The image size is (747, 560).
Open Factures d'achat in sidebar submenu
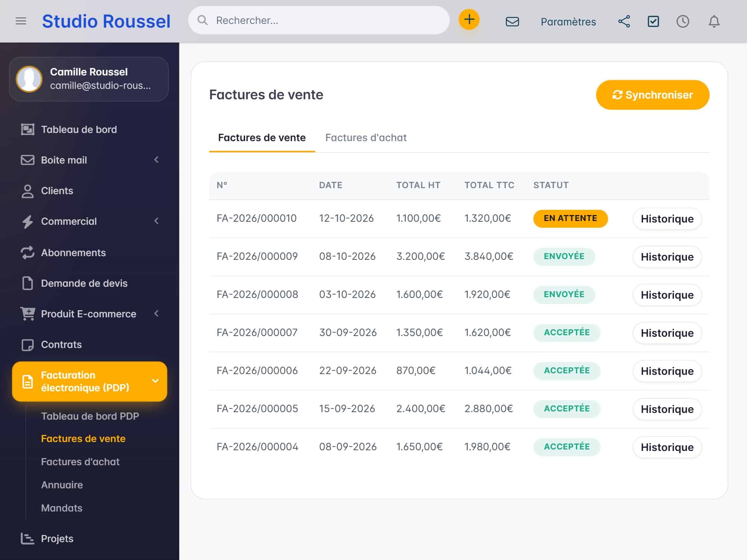pos(80,462)
